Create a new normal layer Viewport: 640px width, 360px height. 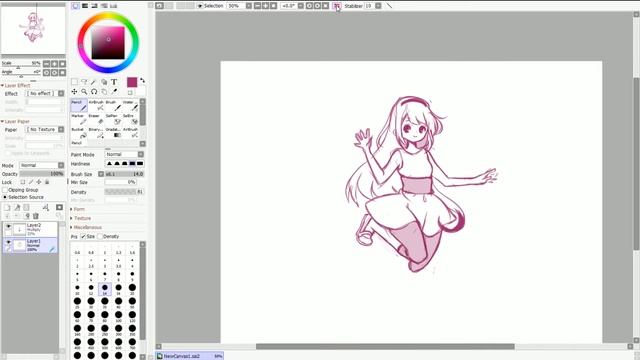(x=7, y=208)
